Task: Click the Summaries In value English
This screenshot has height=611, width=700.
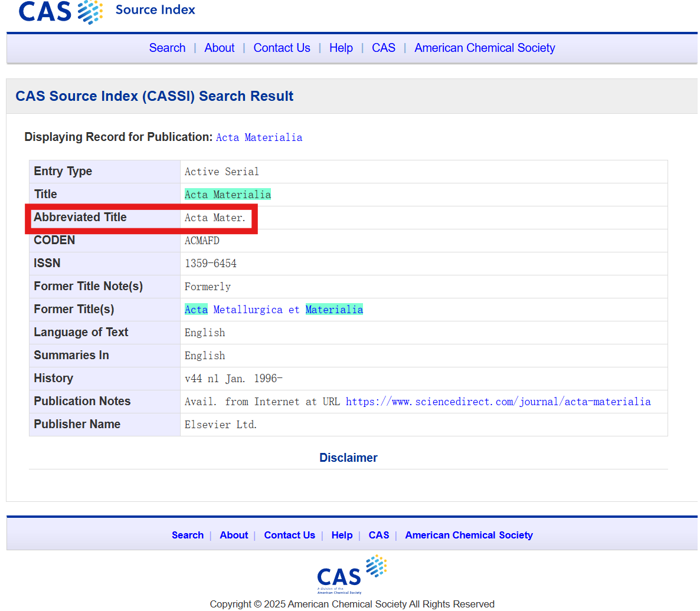Action: coord(205,356)
